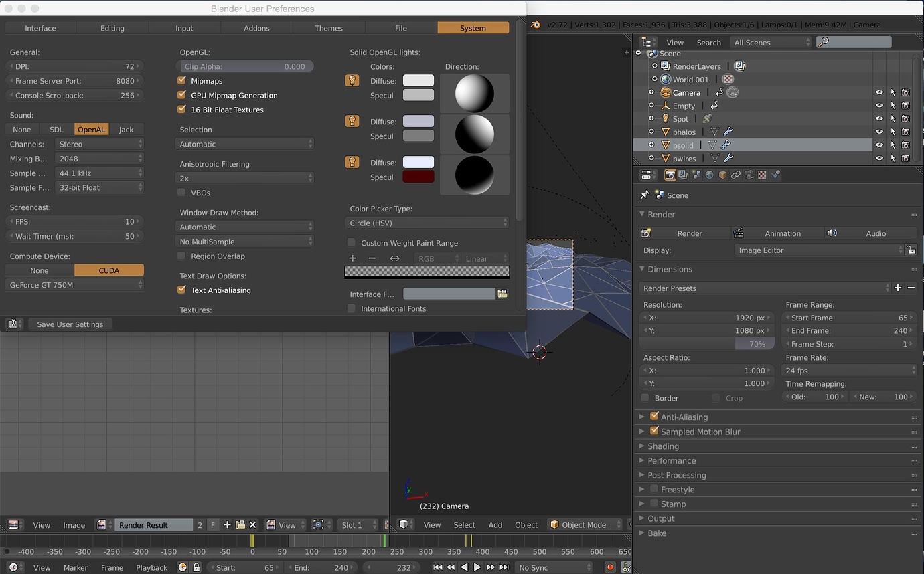Toggle Text Anti-aliasing checkbox

[x=181, y=290]
